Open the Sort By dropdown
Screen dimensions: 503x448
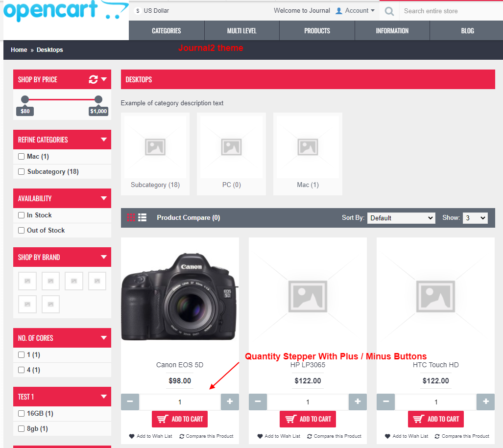point(401,218)
